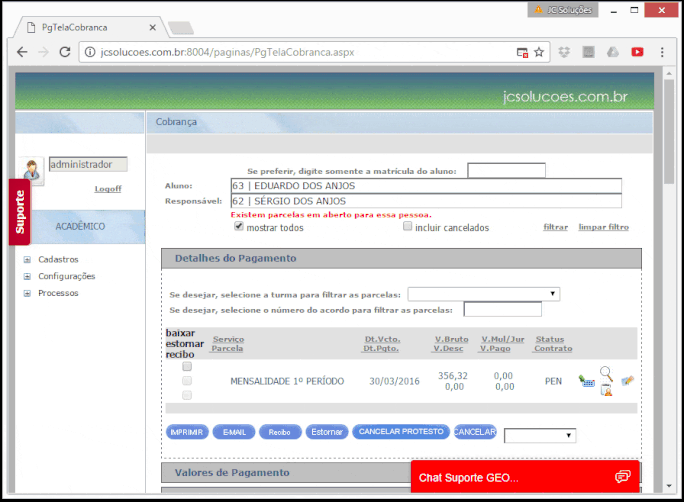Click the JC Soluções warning badge
The height and width of the screenshot is (502, 684).
click(563, 10)
